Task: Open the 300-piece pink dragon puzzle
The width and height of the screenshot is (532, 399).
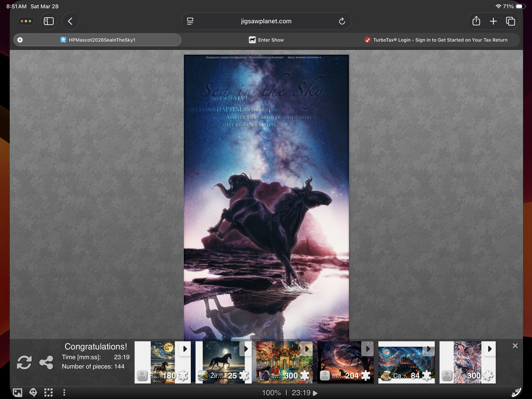Action: point(468,362)
